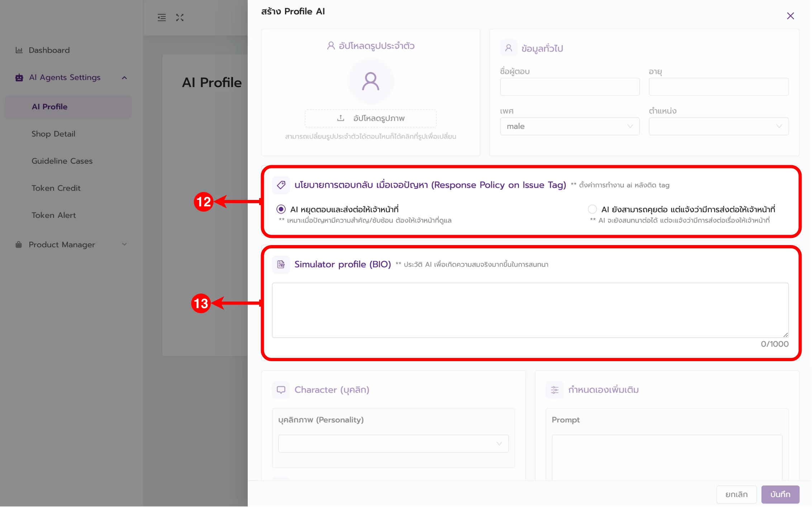Click the Simulator profile BIO text area
Screen dimensions: 812x507
530,310
